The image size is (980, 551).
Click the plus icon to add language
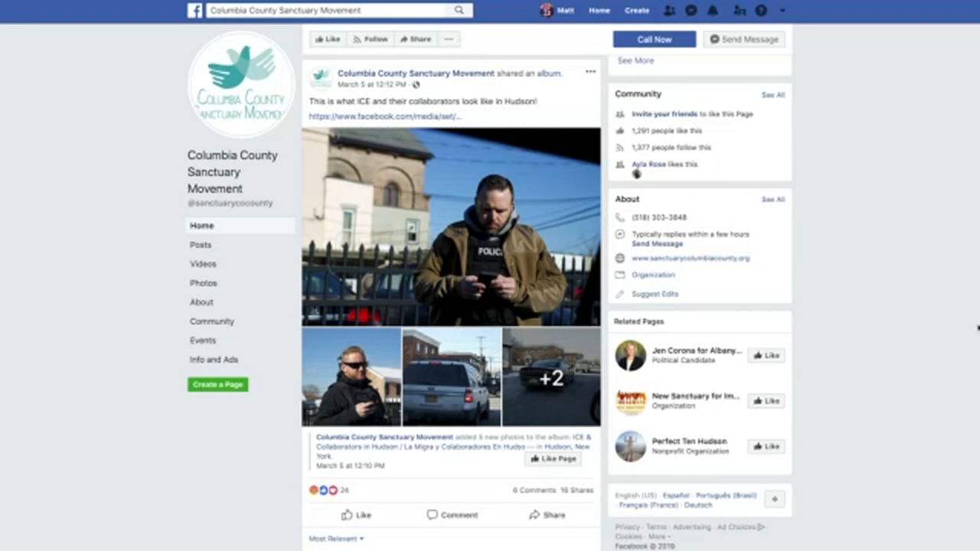[774, 499]
